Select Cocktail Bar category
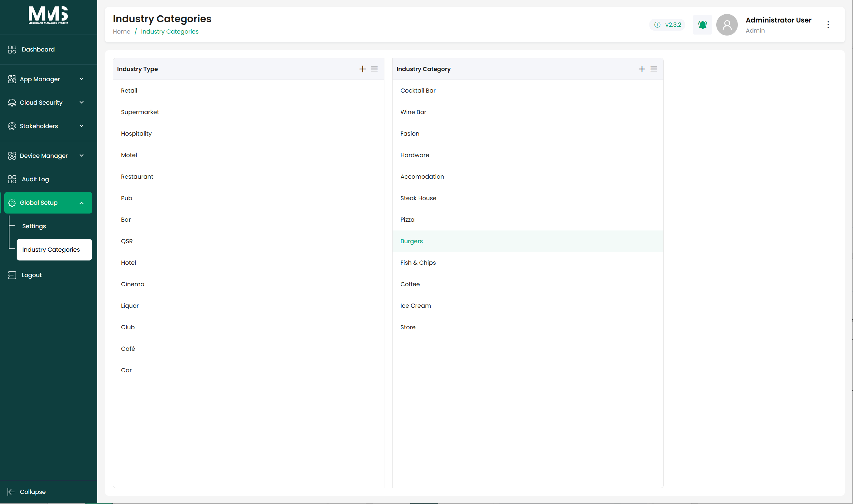The width and height of the screenshot is (853, 504). 528,91
